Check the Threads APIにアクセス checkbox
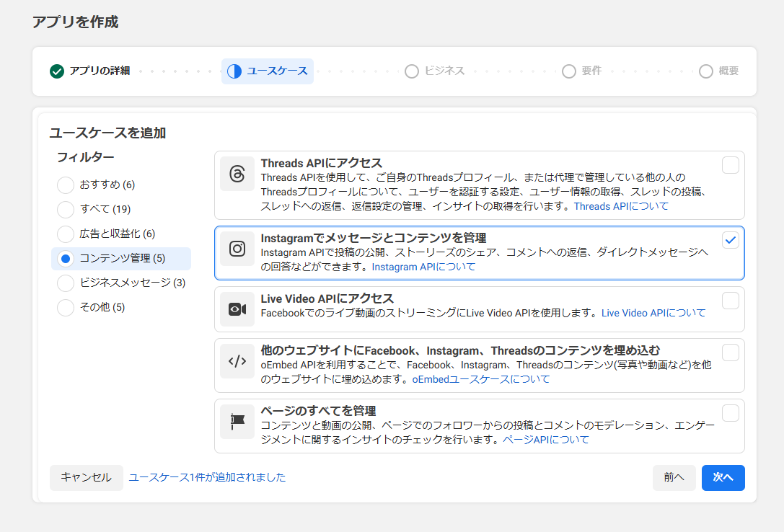Viewport: 784px width, 532px height. pos(730,166)
